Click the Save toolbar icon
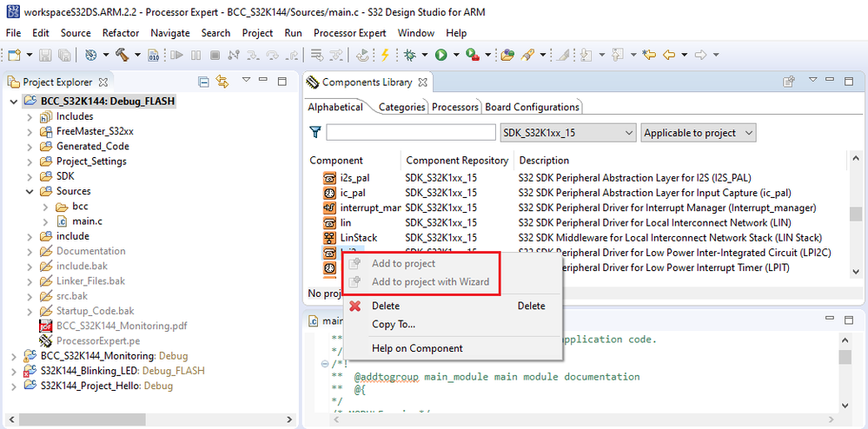Screen dimensions: 868x429 point(45,54)
